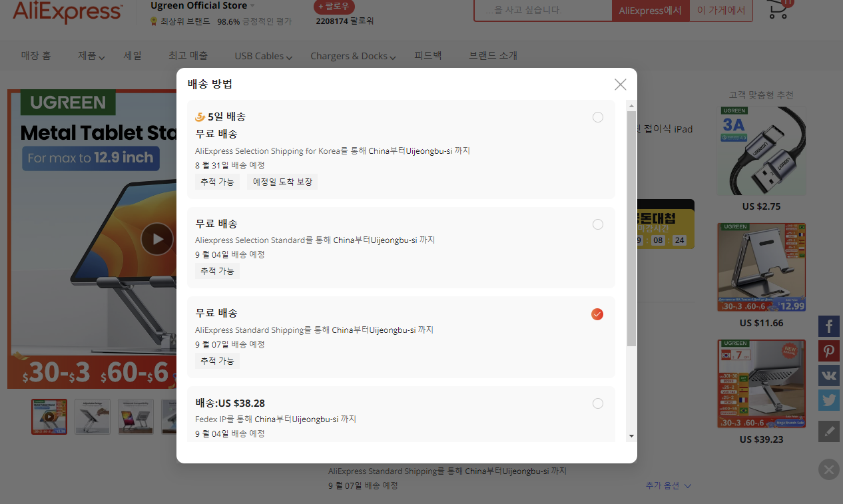Open recommended 3A cable product US $2.75
This screenshot has height=504, width=843.
tap(761, 150)
